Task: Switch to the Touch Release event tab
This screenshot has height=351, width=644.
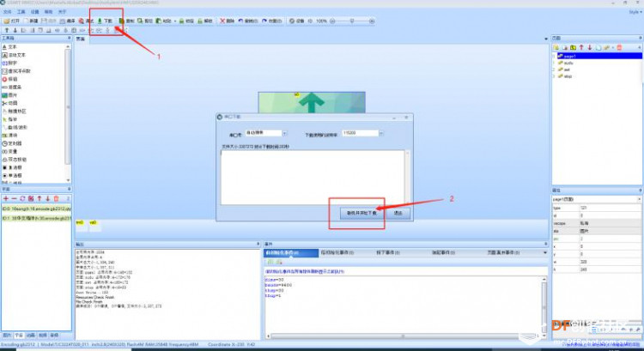Action: (x=444, y=253)
